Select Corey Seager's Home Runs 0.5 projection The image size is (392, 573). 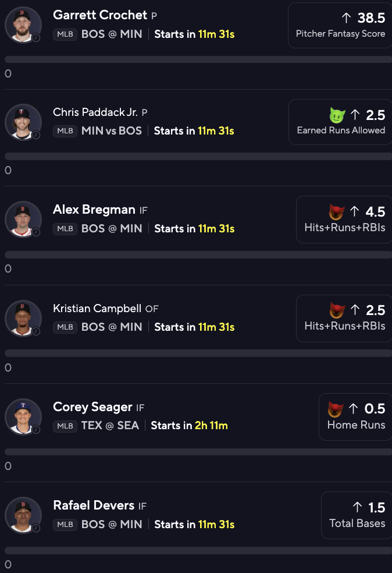tap(355, 416)
